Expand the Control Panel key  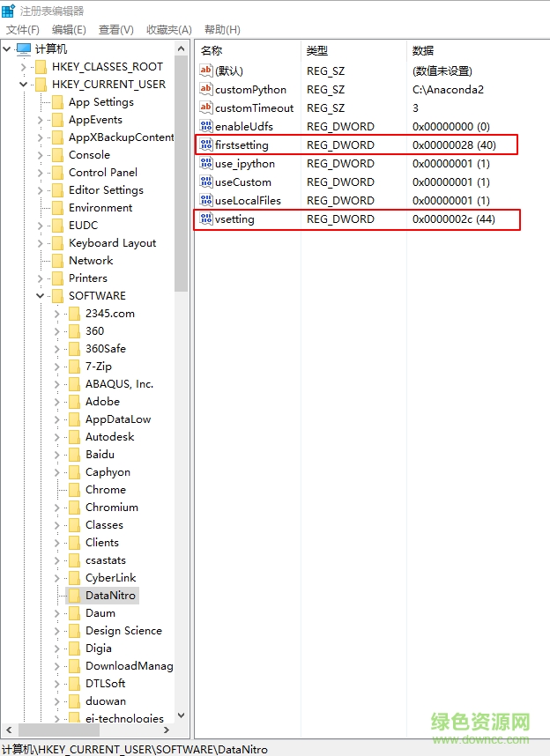pos(40,173)
